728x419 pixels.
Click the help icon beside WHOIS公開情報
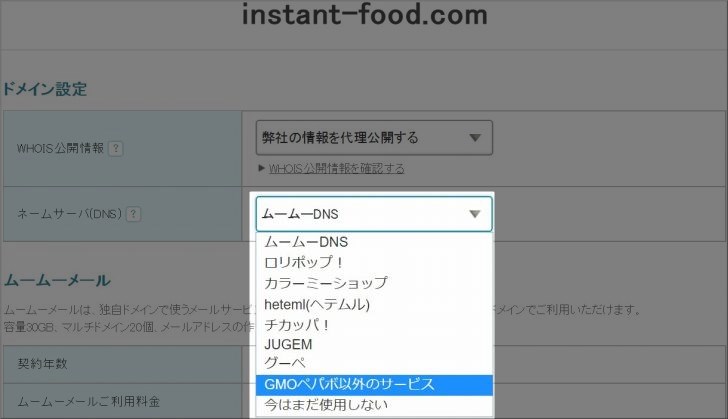(x=116, y=148)
